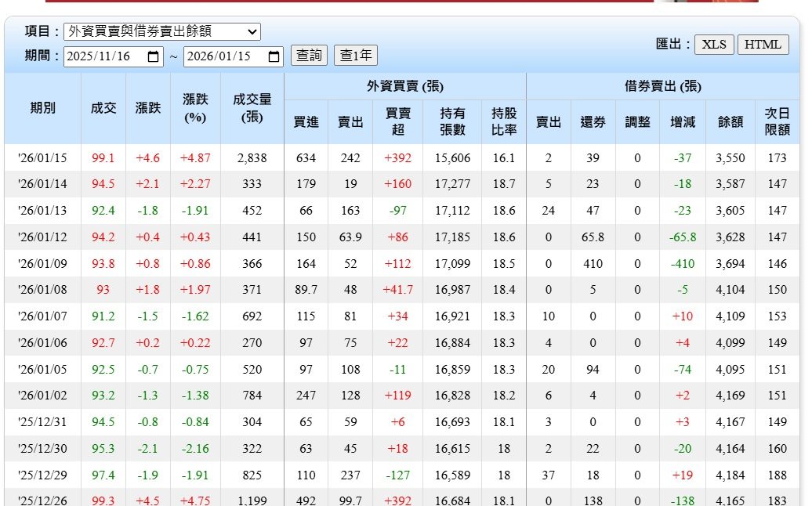Expand the 外資買賣與借券賣出餘額 item dropdown
Screen dimensions: 812x506
162,31
